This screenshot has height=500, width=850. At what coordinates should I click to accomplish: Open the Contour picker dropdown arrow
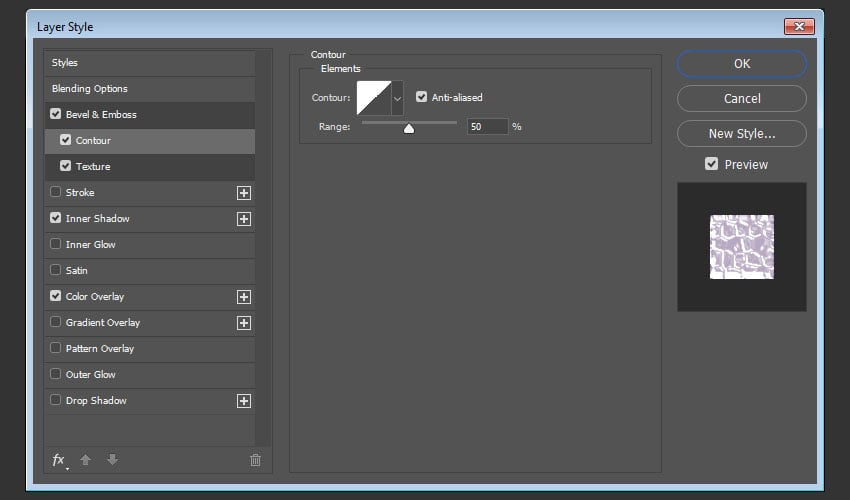click(x=397, y=98)
